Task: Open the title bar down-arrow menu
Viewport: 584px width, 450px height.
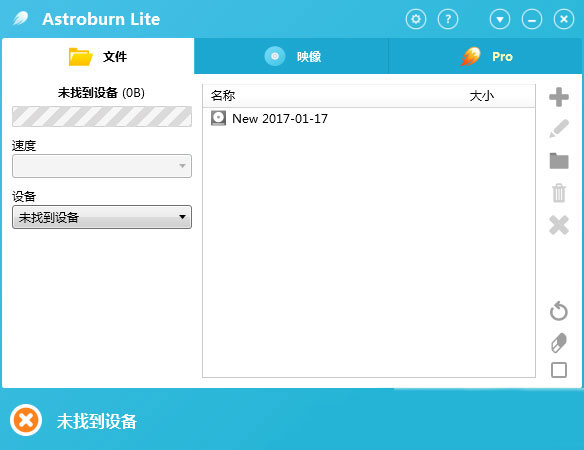Action: [x=500, y=19]
